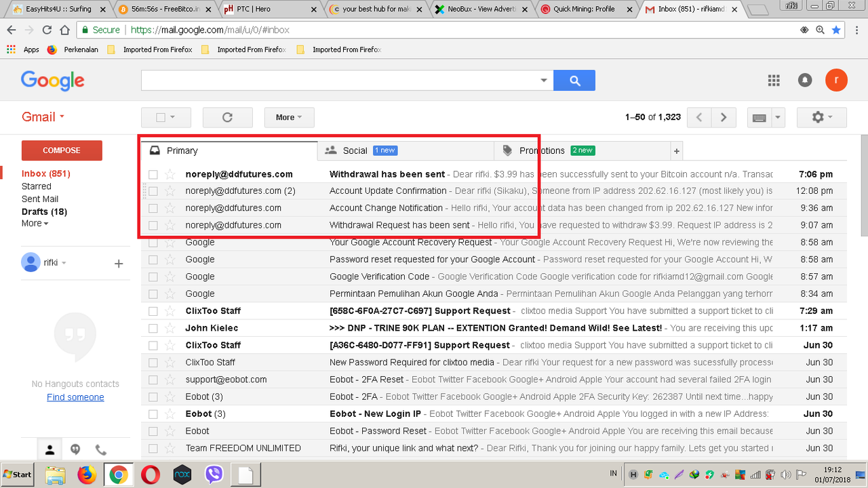Go to newer emails with left arrow

tap(699, 117)
